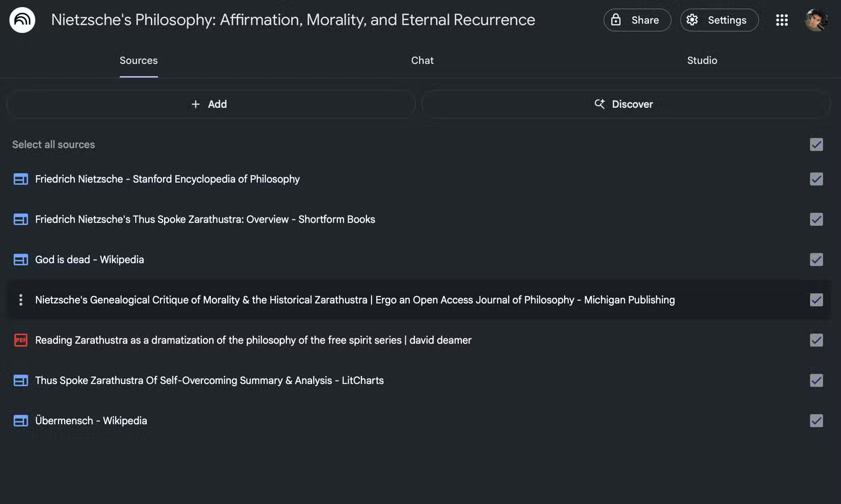Open the Studio tab

(702, 60)
